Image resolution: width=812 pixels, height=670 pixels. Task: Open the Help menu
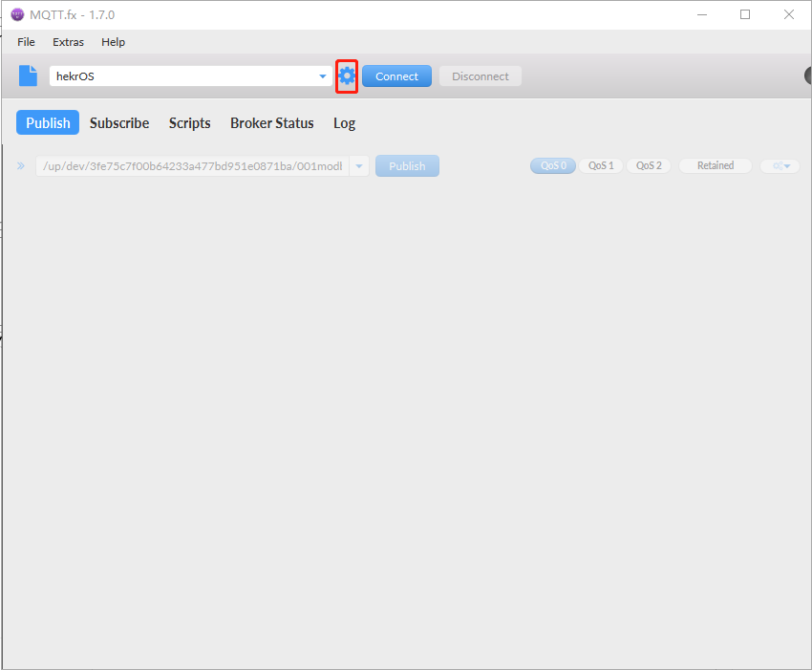(x=113, y=42)
